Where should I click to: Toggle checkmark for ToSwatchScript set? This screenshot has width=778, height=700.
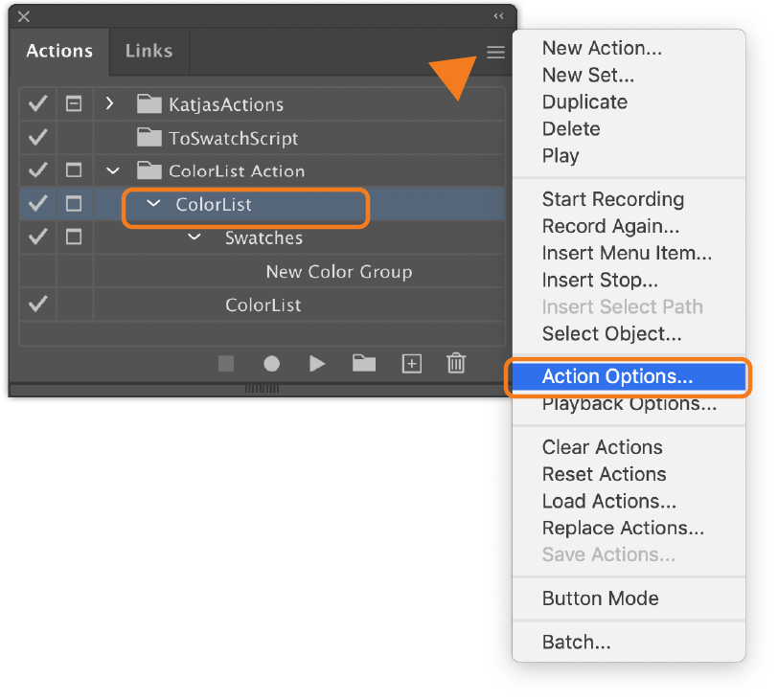(37, 137)
